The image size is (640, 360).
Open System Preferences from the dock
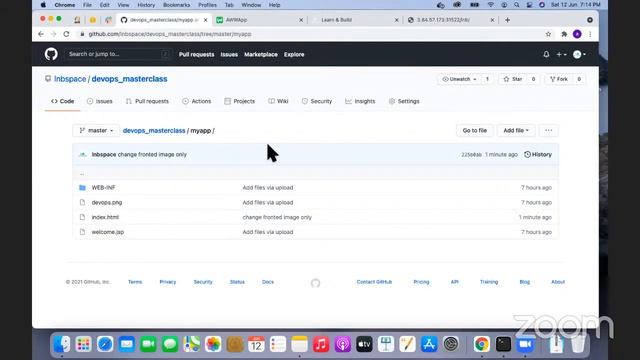(451, 344)
